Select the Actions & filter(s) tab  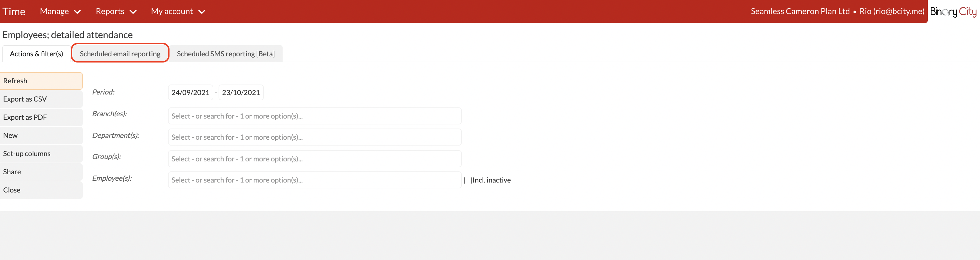point(36,54)
